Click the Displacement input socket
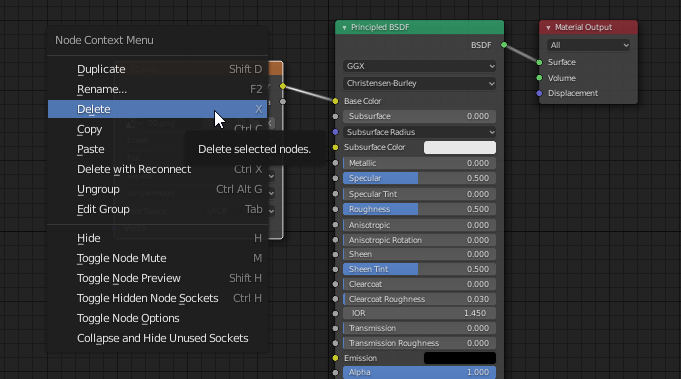Image resolution: width=681 pixels, height=379 pixels. point(539,93)
